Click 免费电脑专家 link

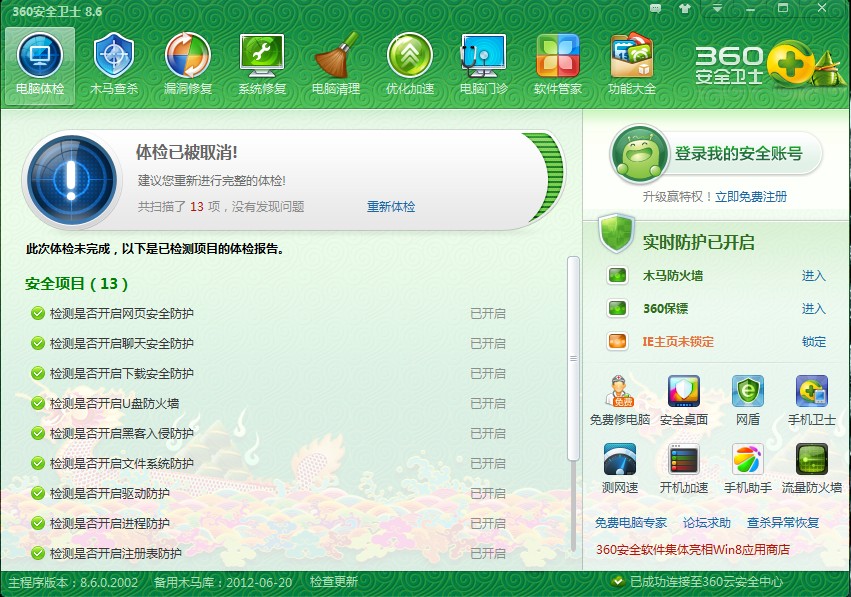pos(631,523)
